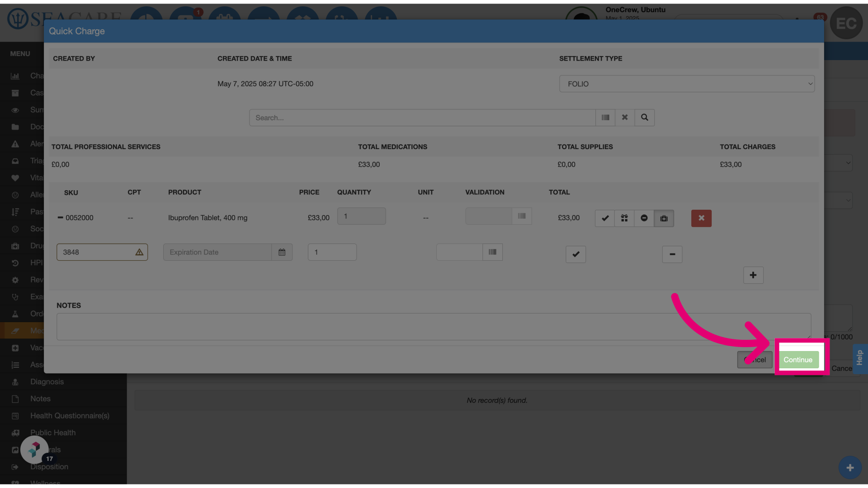Click the folder Documents icon in sidebar
868x488 pixels.
click(15, 127)
